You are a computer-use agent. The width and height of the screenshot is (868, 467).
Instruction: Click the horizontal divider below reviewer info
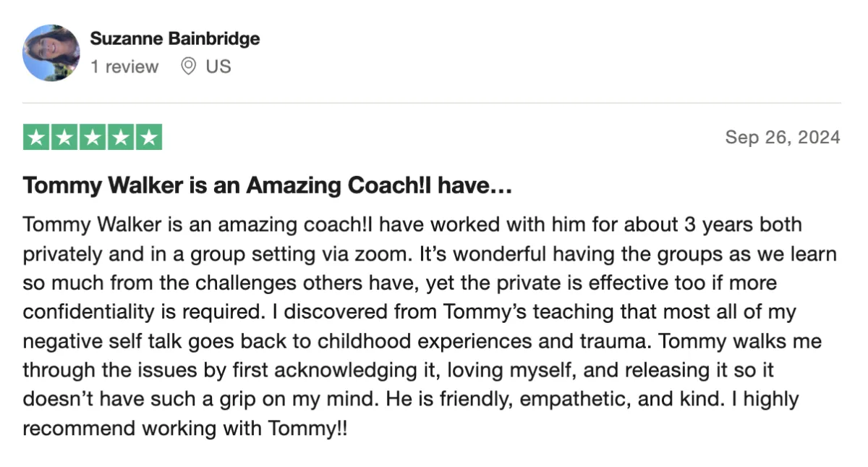tap(432, 103)
